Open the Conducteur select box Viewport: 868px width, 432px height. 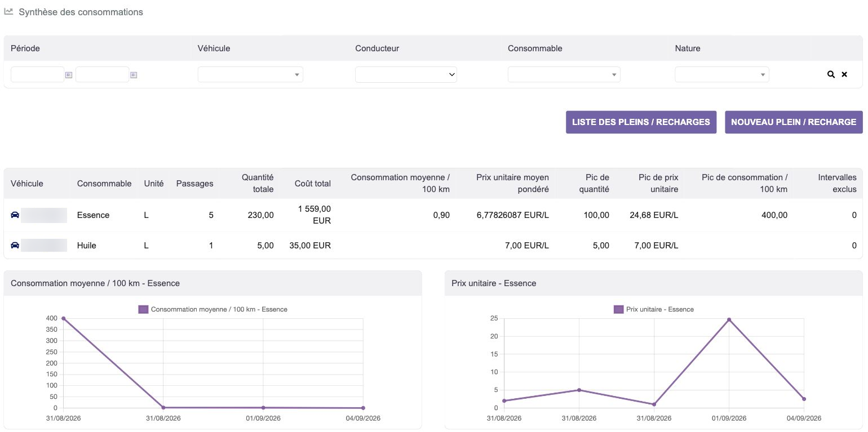click(x=406, y=74)
